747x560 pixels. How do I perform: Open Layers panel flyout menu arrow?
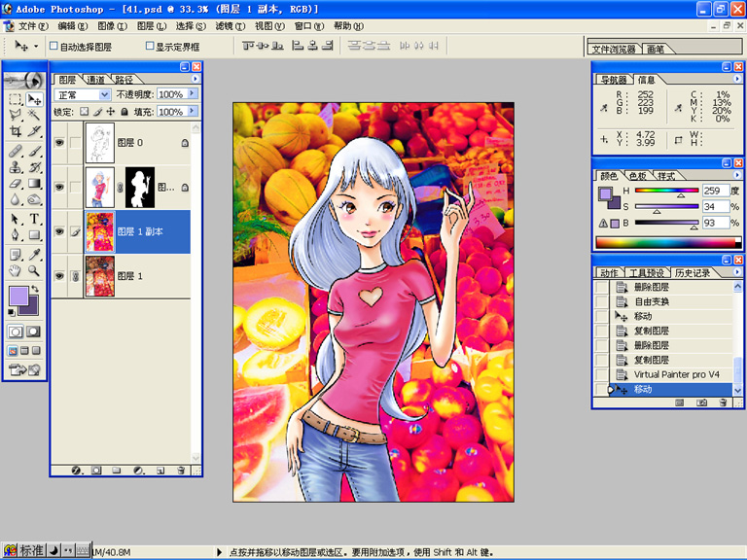196,79
